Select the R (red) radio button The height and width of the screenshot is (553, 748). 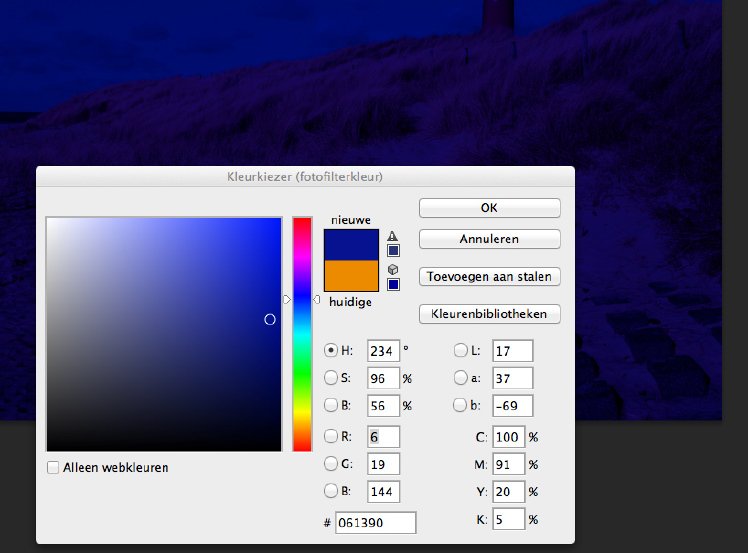pos(331,436)
